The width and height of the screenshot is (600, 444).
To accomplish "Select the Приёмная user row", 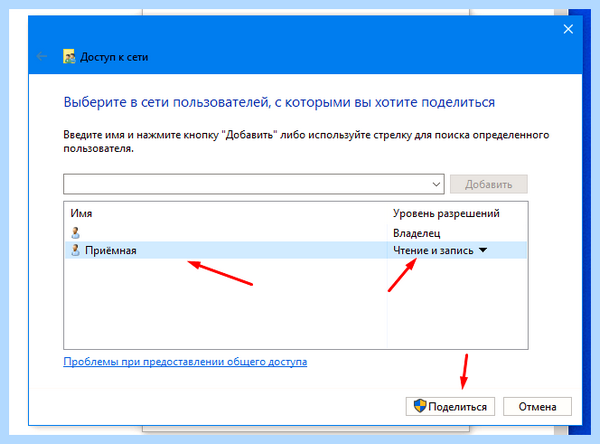I will 295,250.
